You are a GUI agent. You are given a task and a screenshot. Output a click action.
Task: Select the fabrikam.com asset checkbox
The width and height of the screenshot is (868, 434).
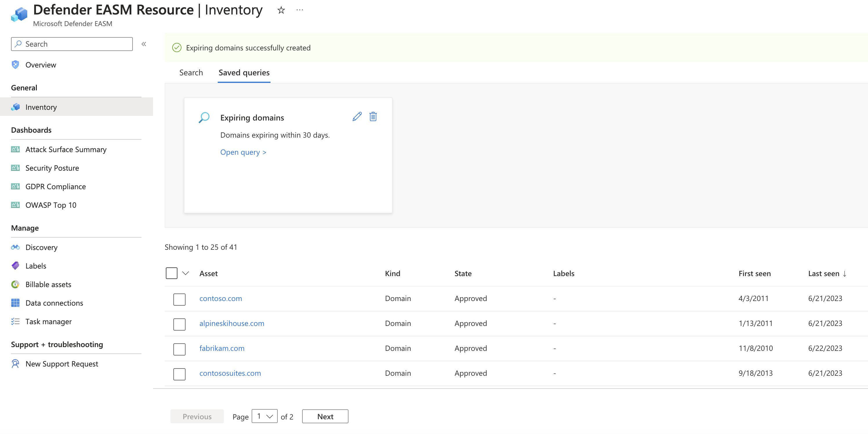pyautogui.click(x=179, y=348)
